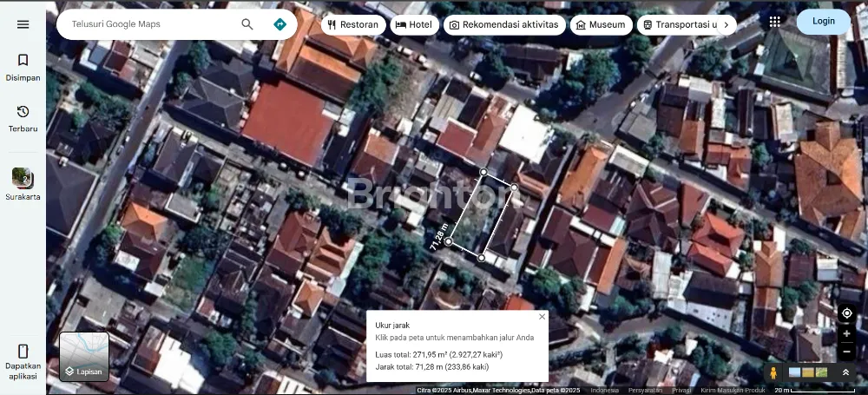Open the hamburger menu

[x=23, y=24]
